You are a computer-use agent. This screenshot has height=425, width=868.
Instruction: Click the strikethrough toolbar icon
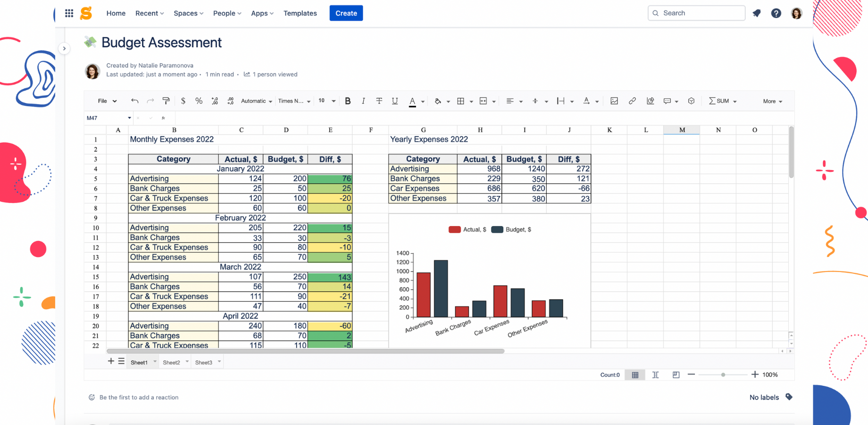379,101
